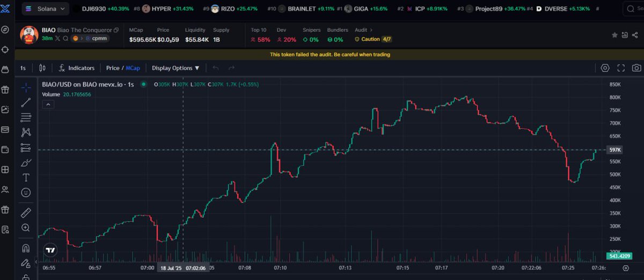Open trending token RIZO
The height and width of the screenshot is (280, 644).
coord(234,9)
